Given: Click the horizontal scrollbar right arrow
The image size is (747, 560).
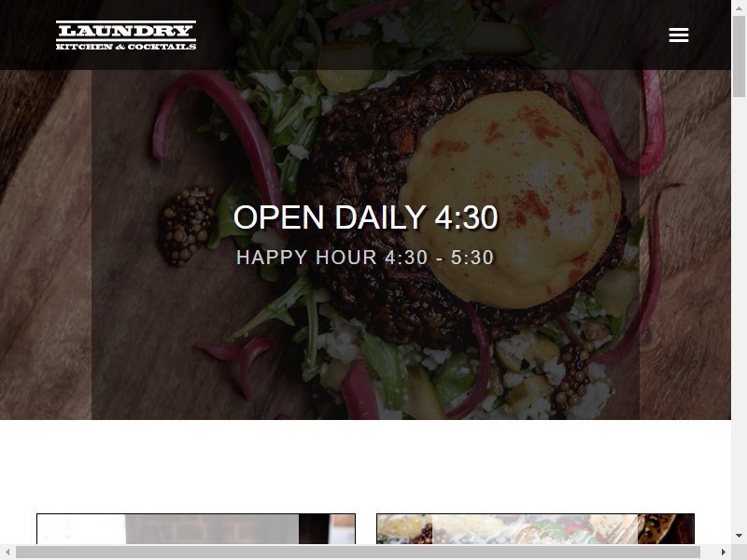Looking at the screenshot, I should (x=723, y=552).
